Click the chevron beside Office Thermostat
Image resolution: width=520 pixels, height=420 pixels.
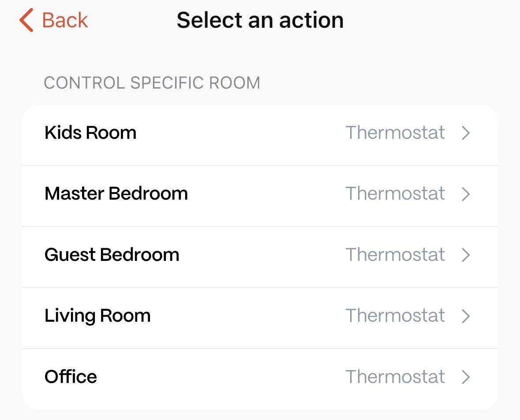466,377
